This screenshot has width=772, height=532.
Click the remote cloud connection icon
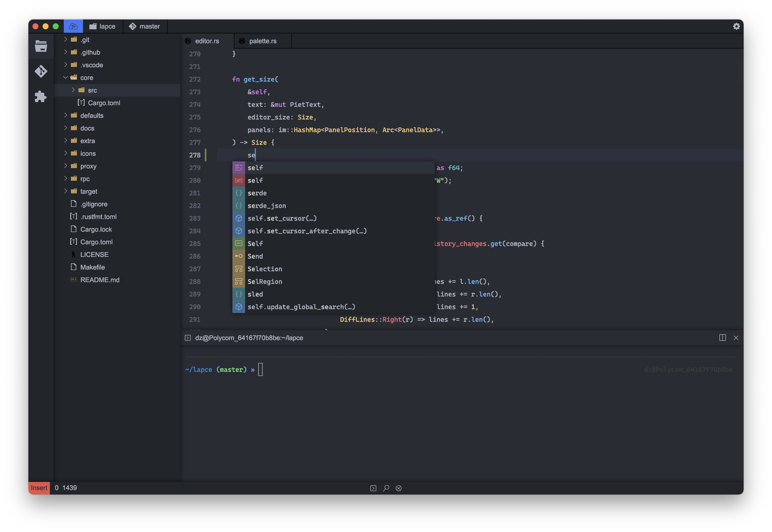pyautogui.click(x=73, y=26)
